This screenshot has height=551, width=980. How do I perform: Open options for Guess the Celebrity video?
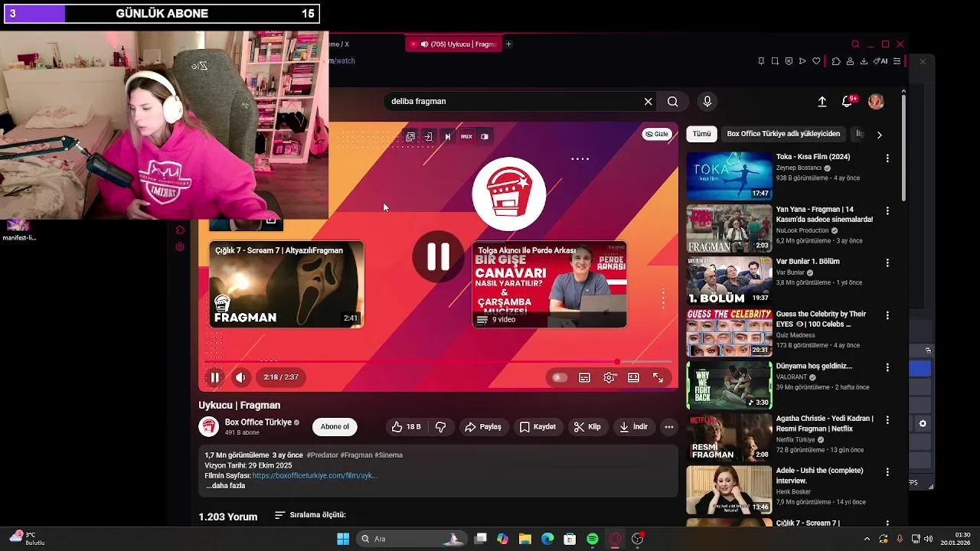point(887,315)
